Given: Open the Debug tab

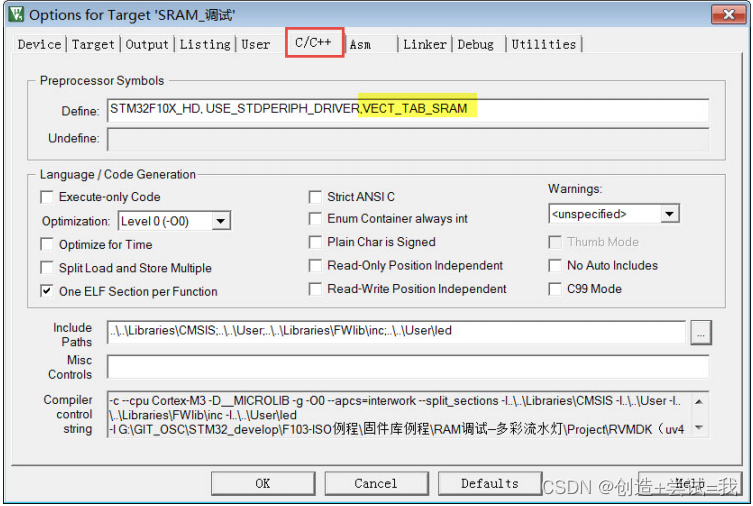Looking at the screenshot, I should click(475, 44).
